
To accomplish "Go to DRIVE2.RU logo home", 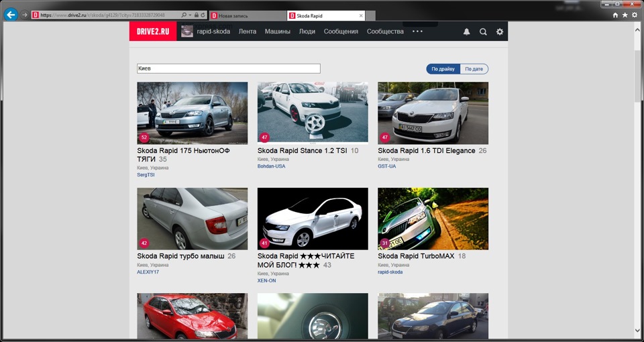I will [153, 32].
